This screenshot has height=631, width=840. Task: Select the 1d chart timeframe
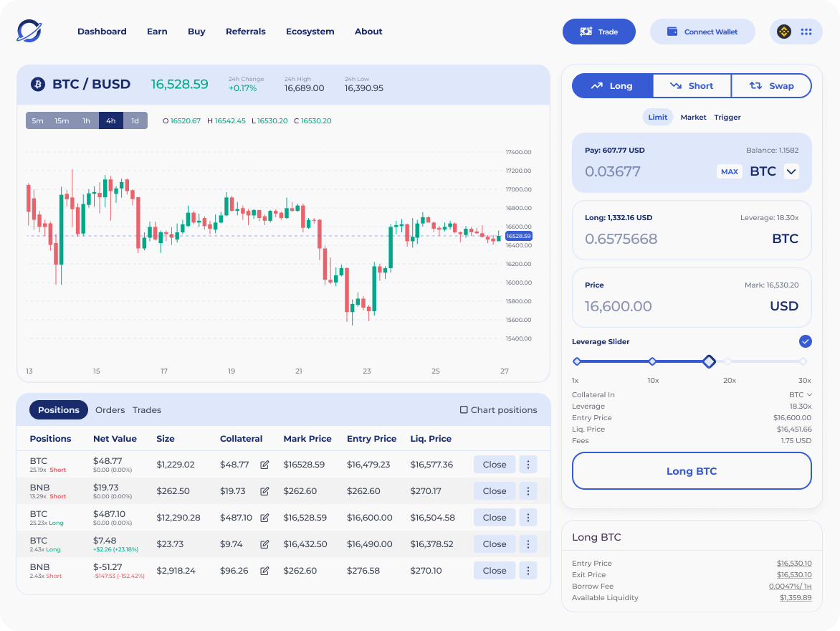[135, 120]
